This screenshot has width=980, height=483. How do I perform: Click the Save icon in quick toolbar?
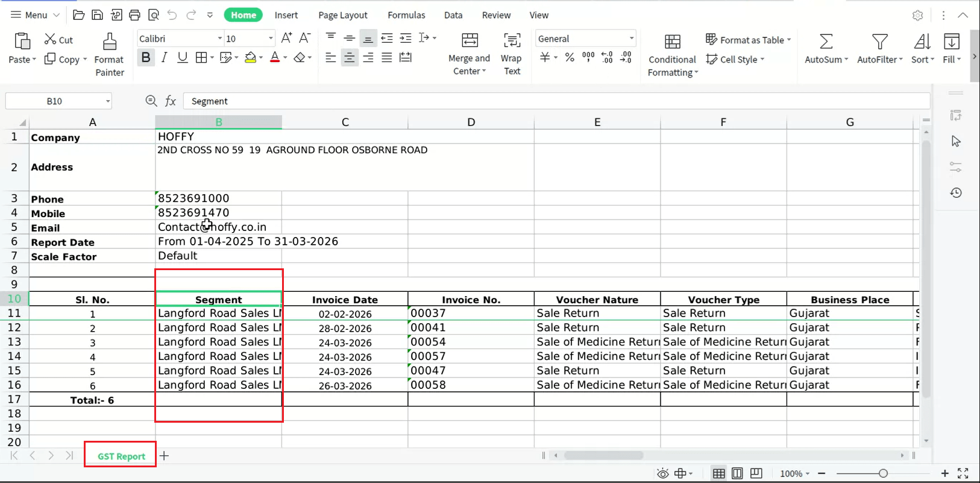(x=97, y=15)
